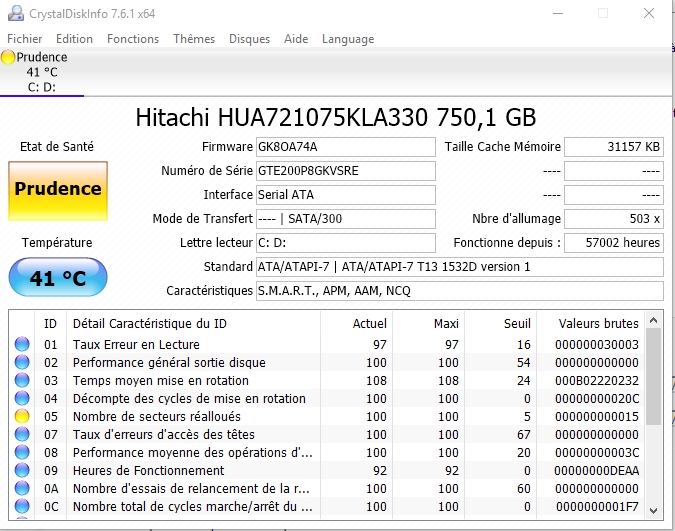This screenshot has width=675, height=531.
Task: Click the 41 °C temperature button
Action: [x=58, y=277]
